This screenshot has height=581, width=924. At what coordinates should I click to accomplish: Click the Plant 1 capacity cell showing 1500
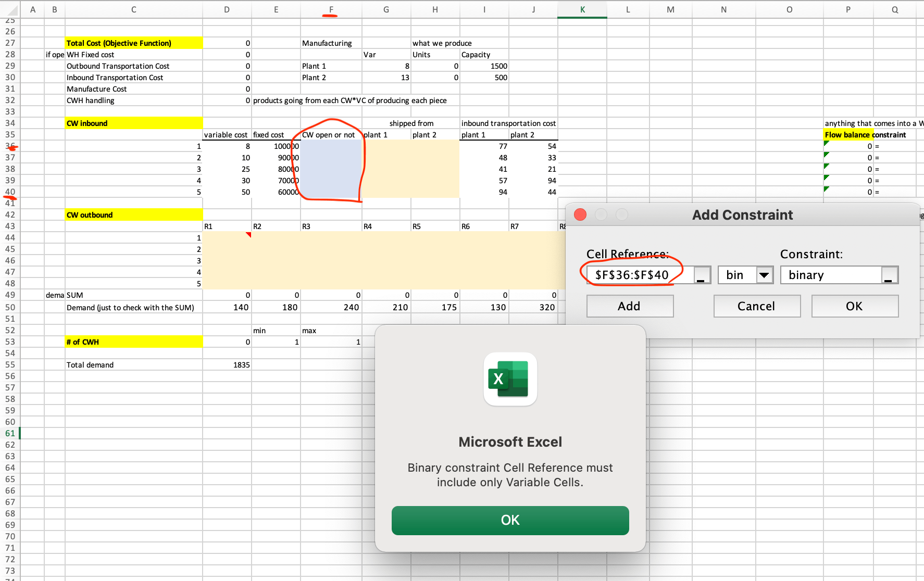pyautogui.click(x=484, y=66)
